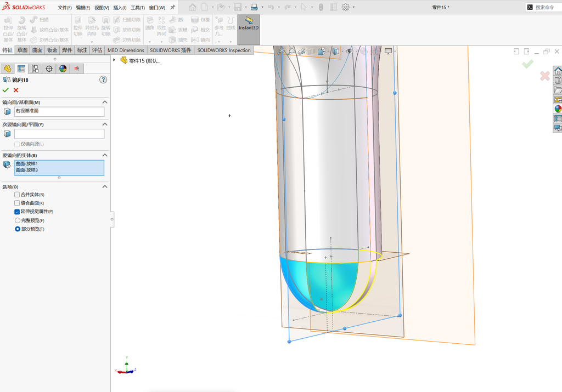
Task: Confirm the 镜向18 feature with the green check
Action: click(5, 90)
